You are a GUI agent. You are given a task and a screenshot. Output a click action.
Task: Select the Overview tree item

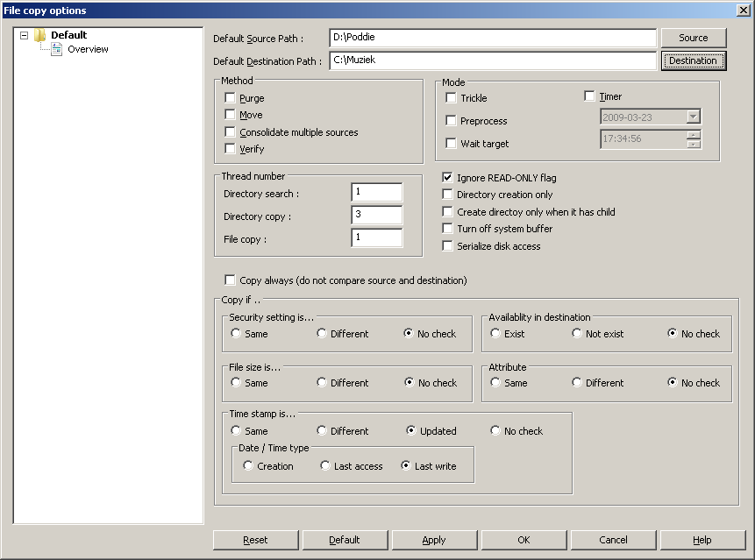point(88,49)
